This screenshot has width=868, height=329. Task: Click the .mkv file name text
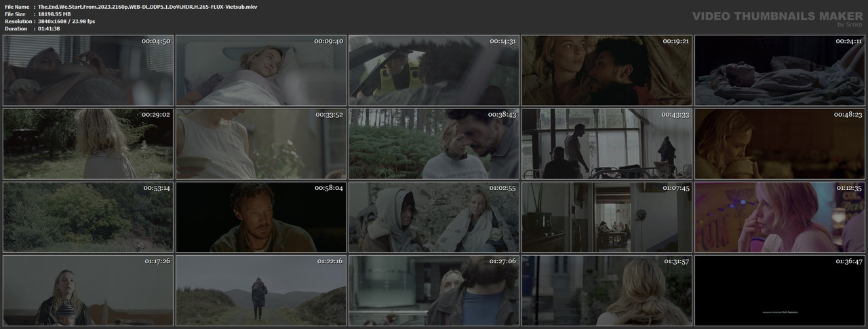(x=147, y=6)
